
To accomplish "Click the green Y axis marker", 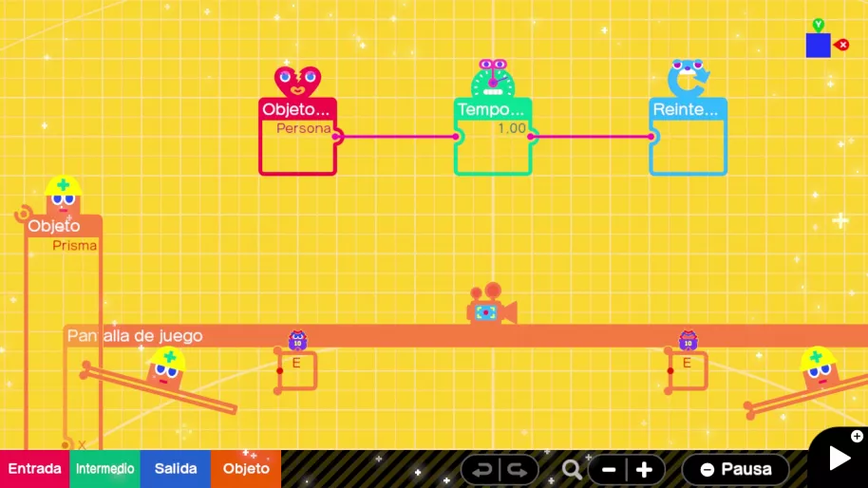I will (x=819, y=25).
